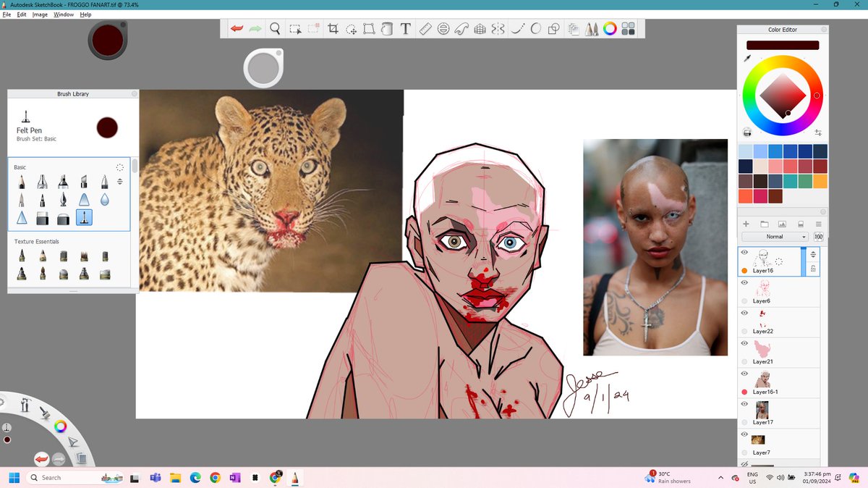Open the File menu
Screen dimensions: 868x488
(x=7, y=14)
